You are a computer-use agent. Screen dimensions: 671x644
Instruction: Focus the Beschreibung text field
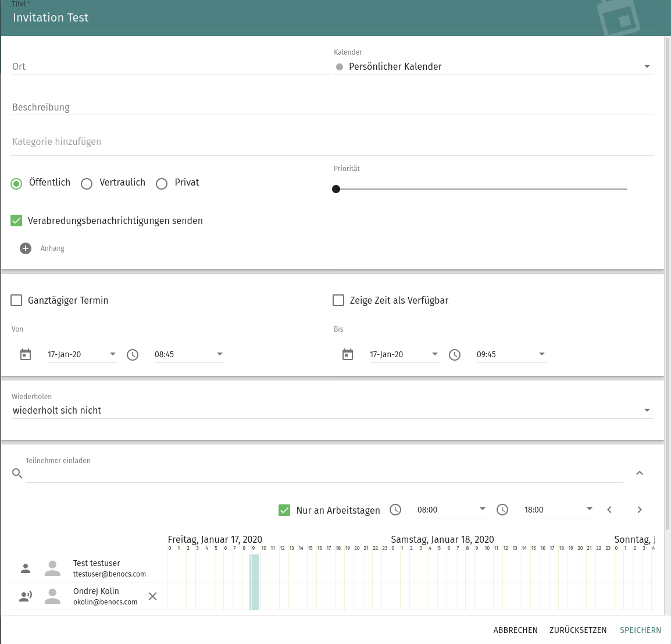331,107
